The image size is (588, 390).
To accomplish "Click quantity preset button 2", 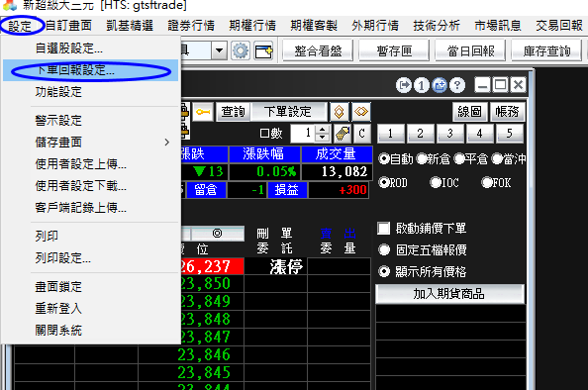I will point(420,134).
